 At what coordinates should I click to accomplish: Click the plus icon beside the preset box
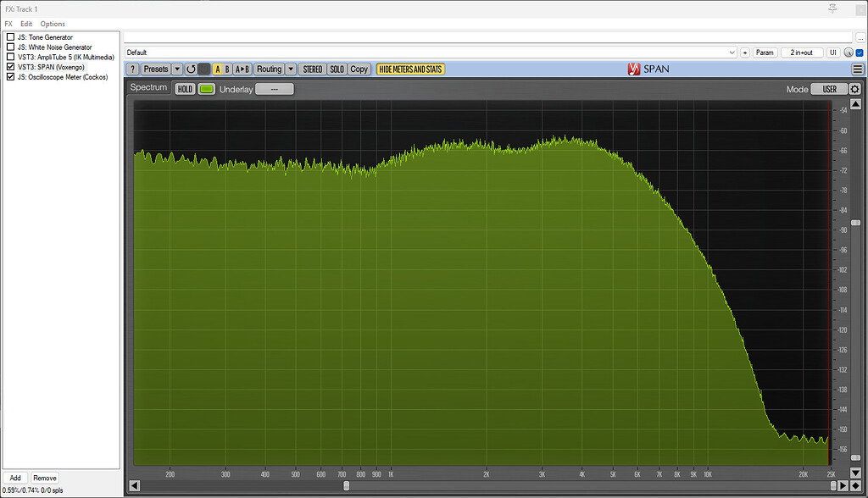click(744, 52)
